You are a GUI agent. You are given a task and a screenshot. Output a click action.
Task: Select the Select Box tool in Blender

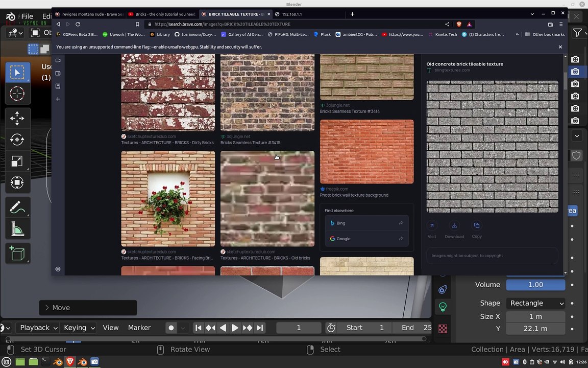pos(17,72)
